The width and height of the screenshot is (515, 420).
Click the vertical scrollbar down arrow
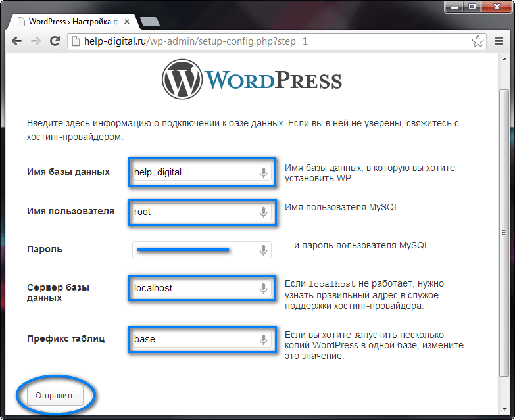[504, 409]
